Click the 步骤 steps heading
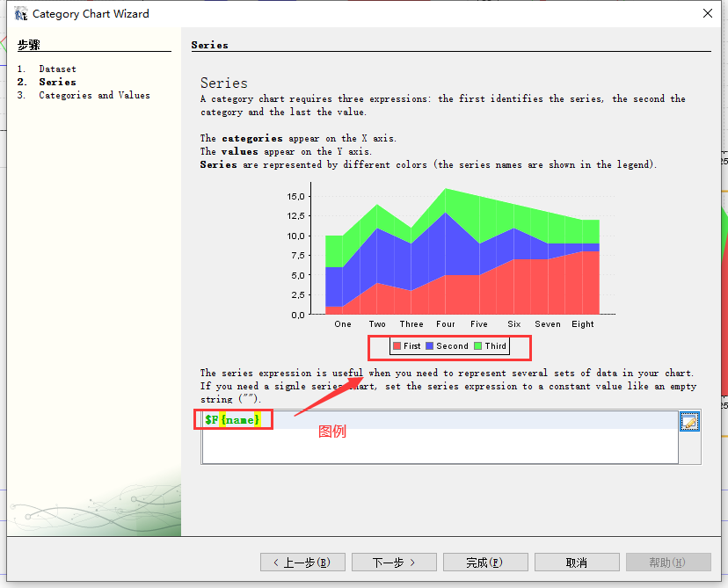The width and height of the screenshot is (728, 588). 29,45
